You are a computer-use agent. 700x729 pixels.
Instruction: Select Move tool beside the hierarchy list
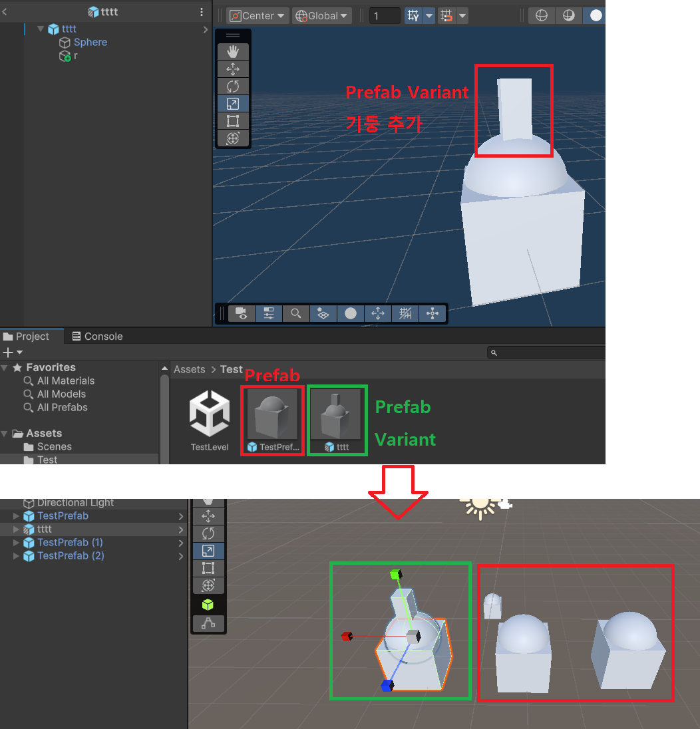tap(208, 516)
